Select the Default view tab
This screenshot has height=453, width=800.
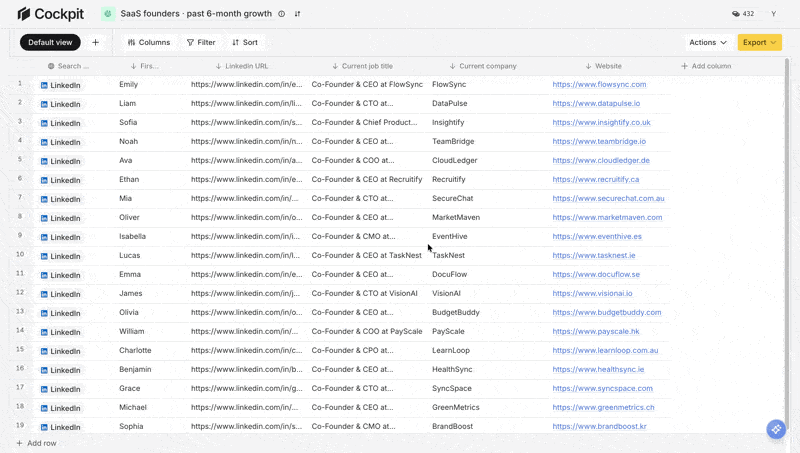[50, 42]
